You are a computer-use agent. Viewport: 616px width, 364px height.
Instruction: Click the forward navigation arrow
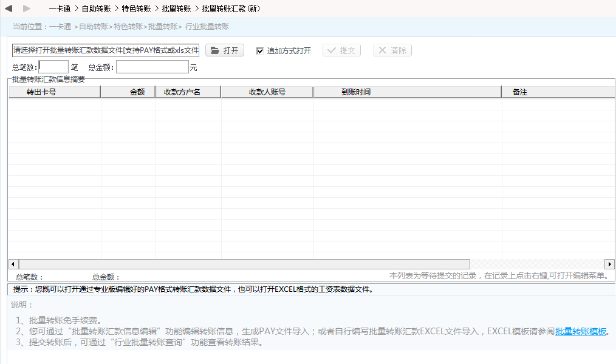pyautogui.click(x=26, y=8)
